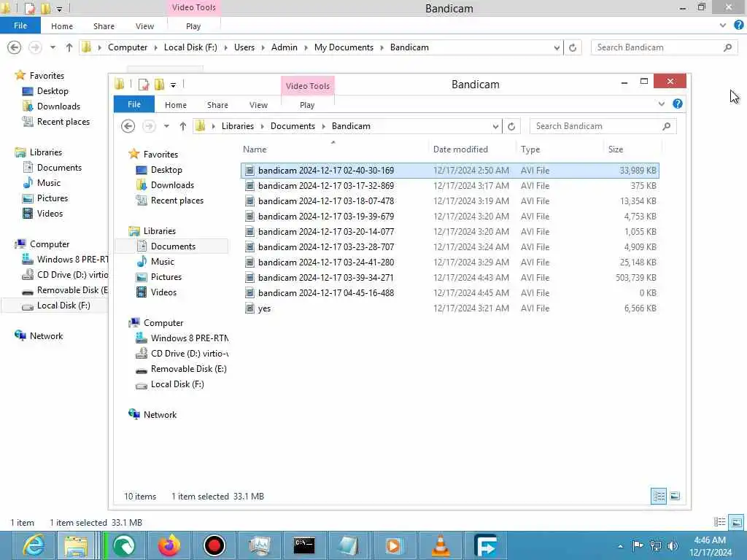Select file bandicam 2024-12-17 03-39-34-271
Image resolution: width=747 pixels, height=560 pixels.
point(449,278)
